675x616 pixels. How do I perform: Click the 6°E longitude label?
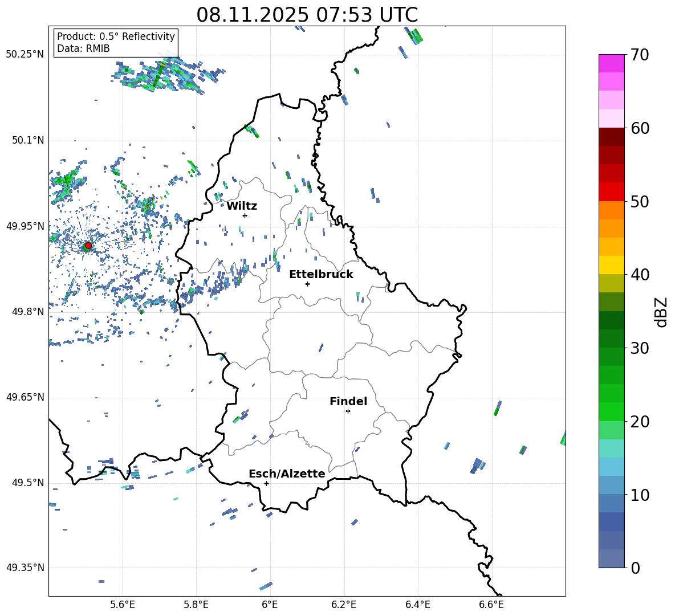click(270, 605)
